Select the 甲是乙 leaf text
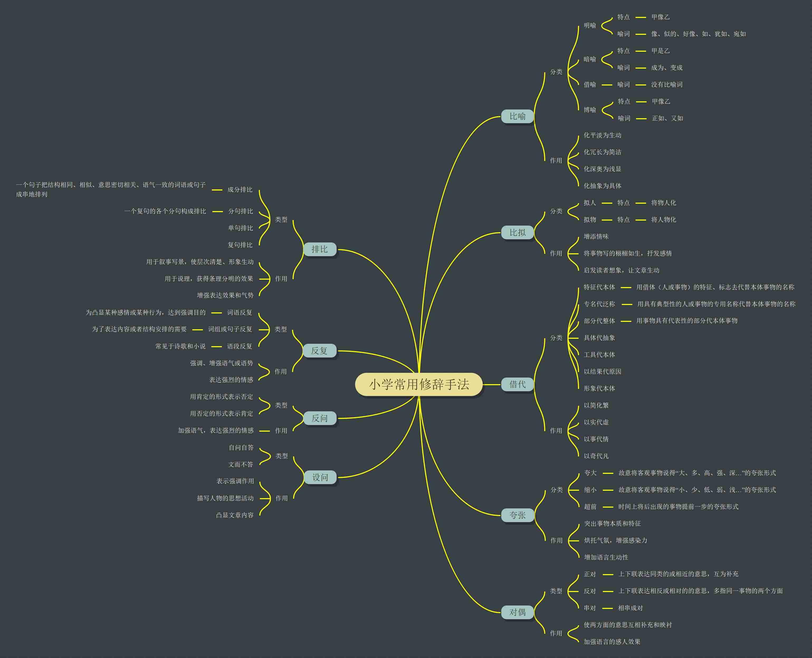 pos(660,51)
